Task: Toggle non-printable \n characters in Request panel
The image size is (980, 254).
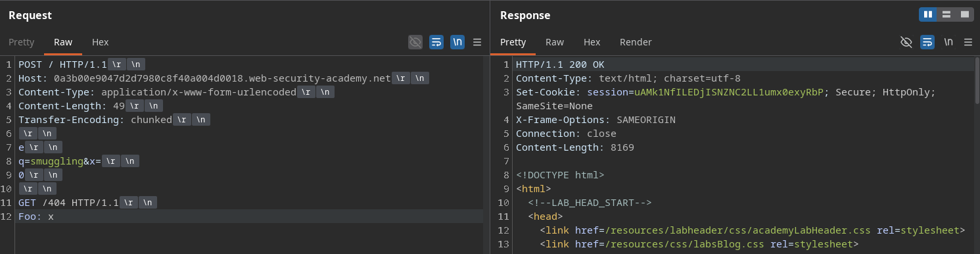Action: [x=457, y=42]
